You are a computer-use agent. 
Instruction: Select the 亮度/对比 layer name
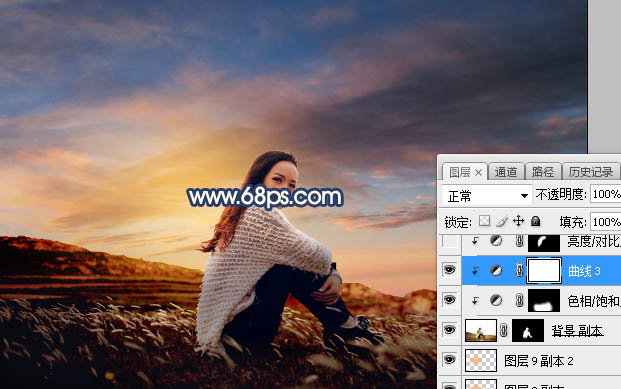click(594, 241)
